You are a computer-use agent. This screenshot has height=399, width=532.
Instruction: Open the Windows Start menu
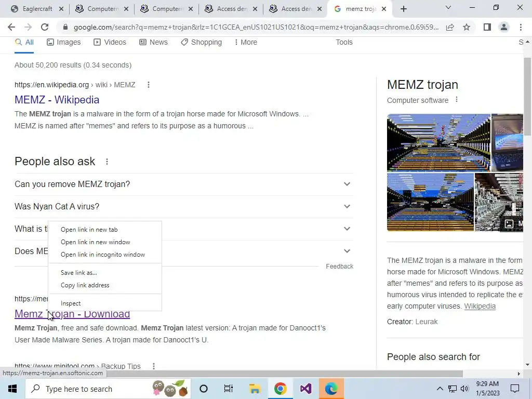click(x=12, y=389)
